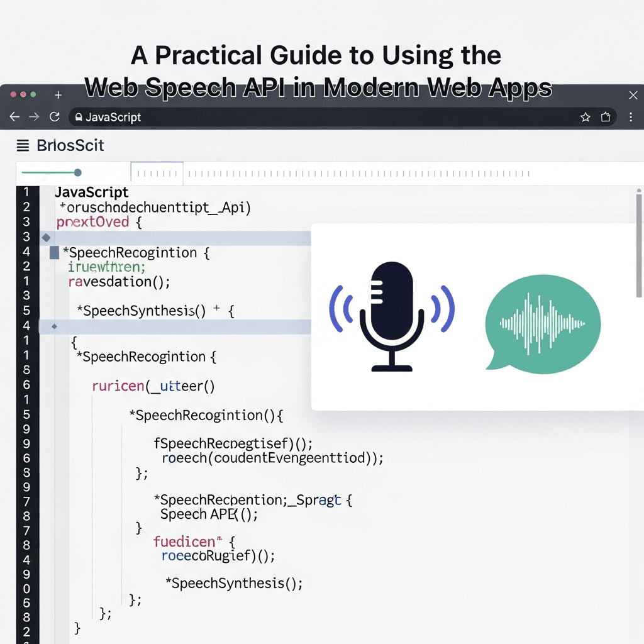Click the iruewthren; line
Viewport: 644px width, 644px height.
pyautogui.click(x=107, y=267)
